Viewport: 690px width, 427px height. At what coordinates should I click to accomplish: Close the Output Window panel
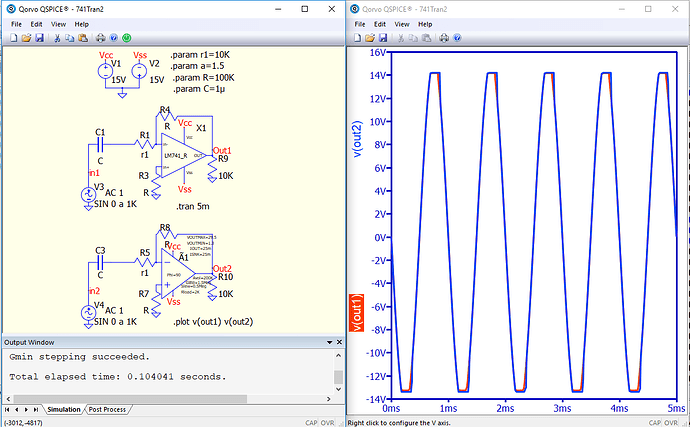[x=339, y=342]
